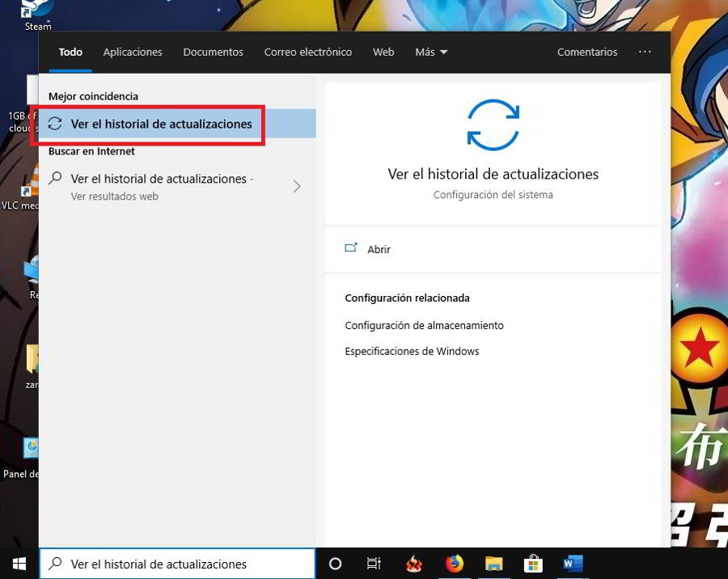Select the Correo electrónico tab
Viewport: 728px width, 579px height.
coord(307,52)
